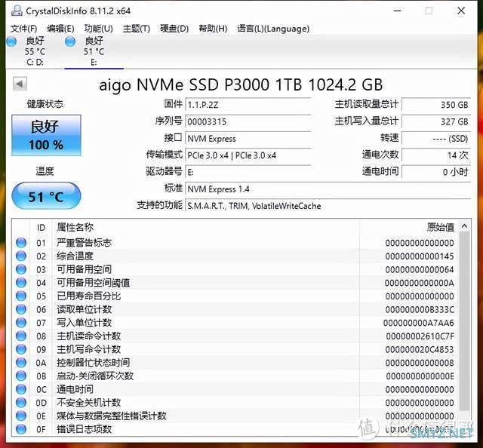Click the transfer mode field PCIe 3.0 x4
The image size is (483, 448).
pos(248,155)
